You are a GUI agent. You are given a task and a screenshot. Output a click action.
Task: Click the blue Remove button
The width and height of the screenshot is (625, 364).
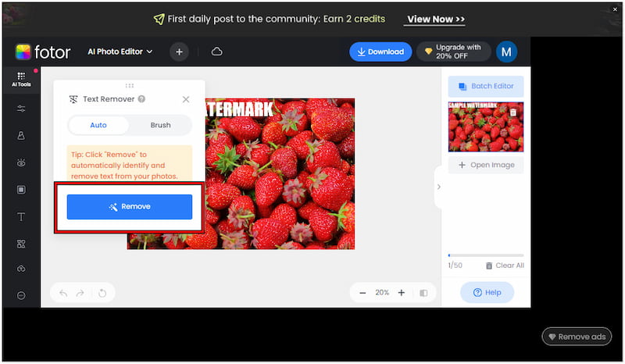(130, 207)
